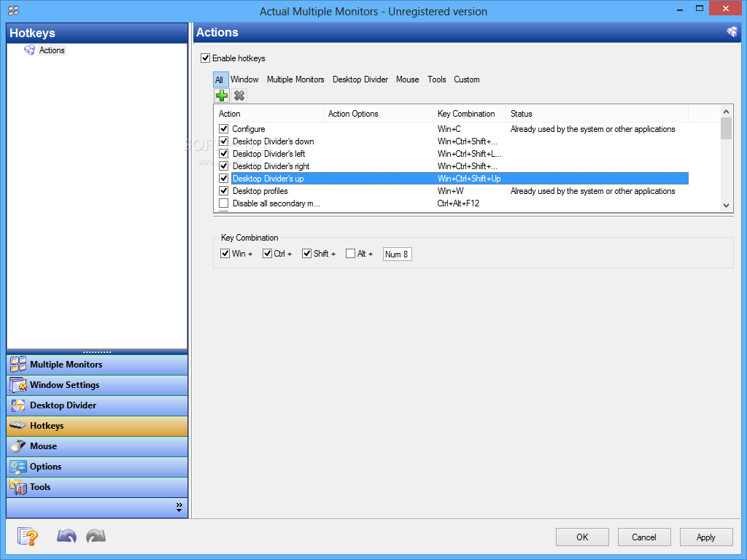Click the Actions header corner icon
747x560 pixels.
pos(732,32)
